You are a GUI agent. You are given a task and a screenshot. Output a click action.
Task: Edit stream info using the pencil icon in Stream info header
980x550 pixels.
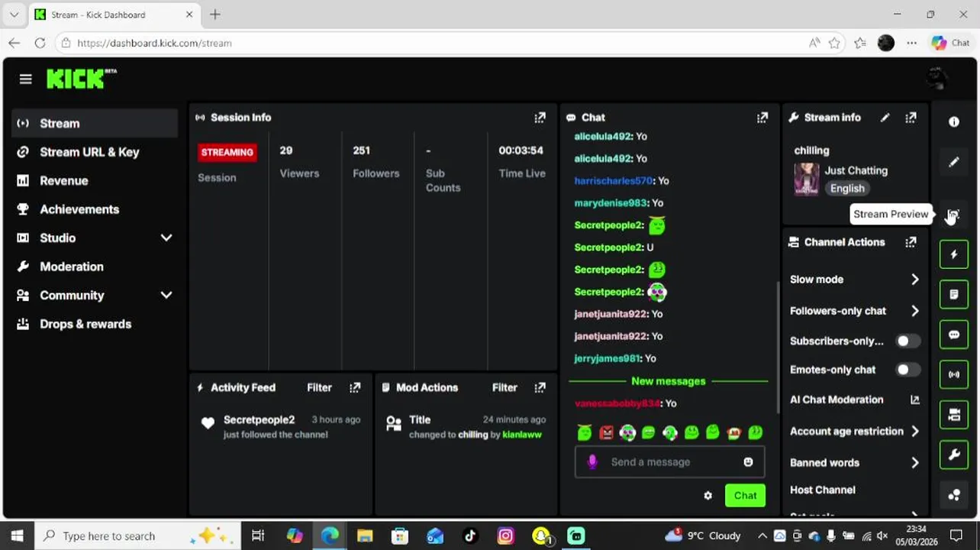coord(885,118)
